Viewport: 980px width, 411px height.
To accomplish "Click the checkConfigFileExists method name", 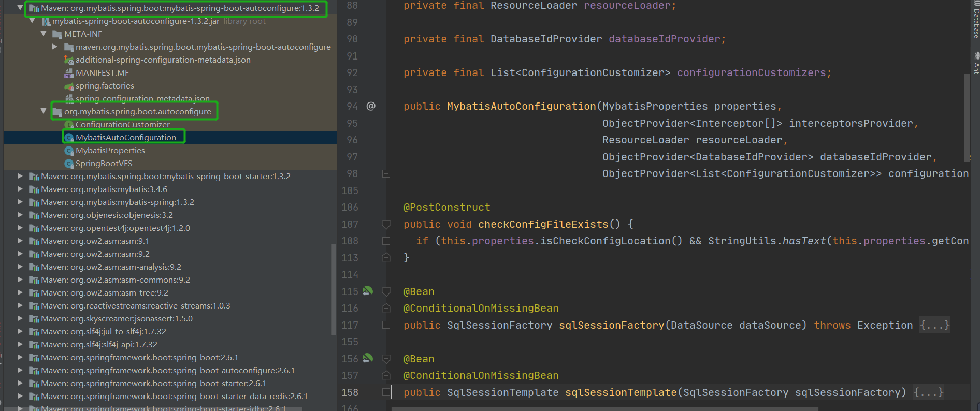I will (543, 224).
